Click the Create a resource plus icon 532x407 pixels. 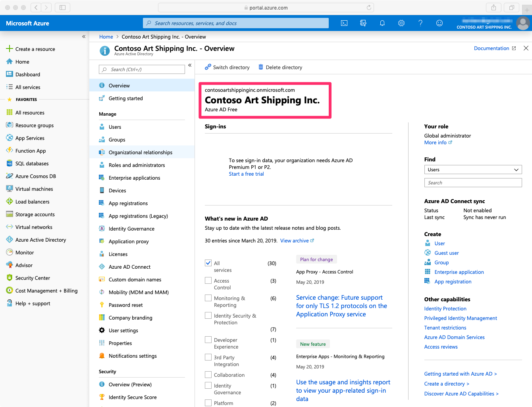pos(10,48)
